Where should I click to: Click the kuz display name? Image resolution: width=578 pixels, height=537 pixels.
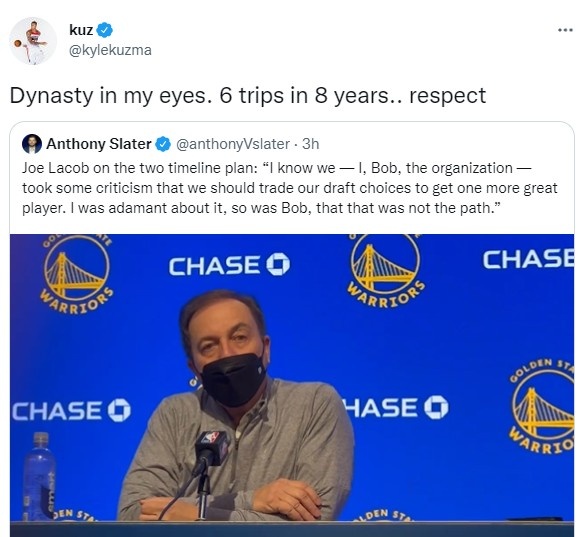coord(81,30)
